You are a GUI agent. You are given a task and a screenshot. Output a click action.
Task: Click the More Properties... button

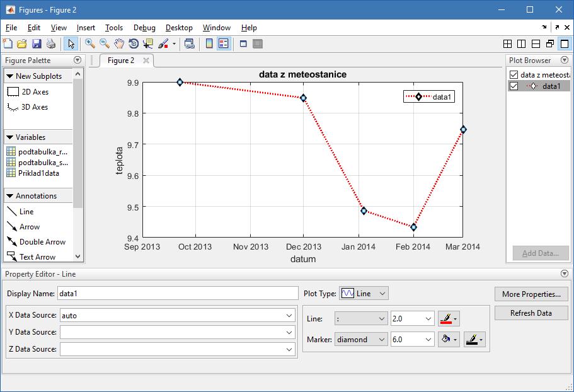531,294
